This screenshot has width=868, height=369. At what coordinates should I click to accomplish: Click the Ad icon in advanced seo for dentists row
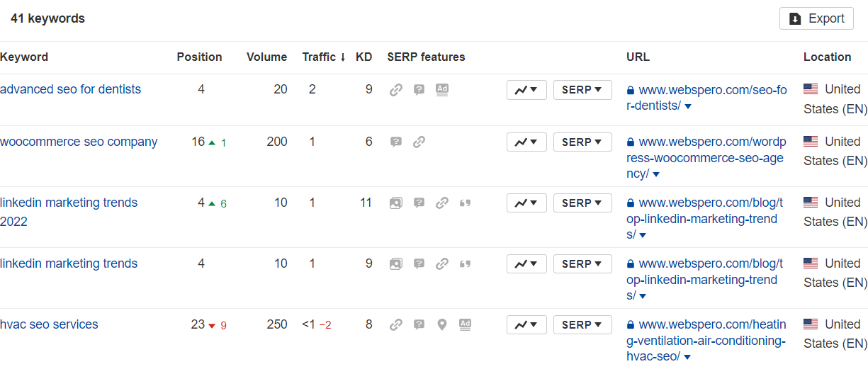click(x=442, y=89)
